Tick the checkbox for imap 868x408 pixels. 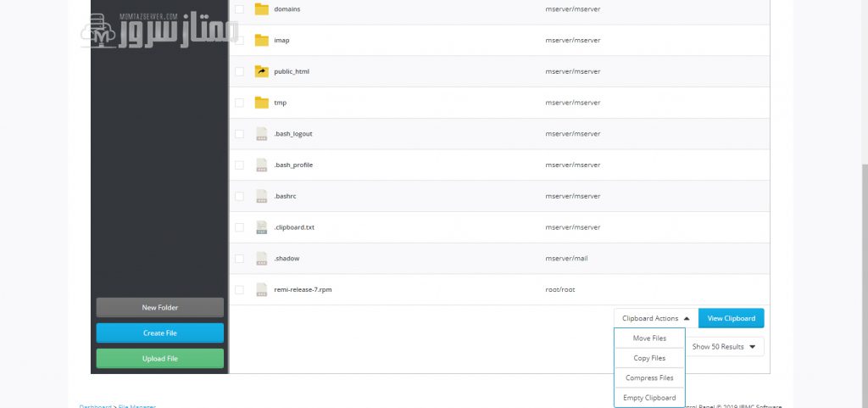click(x=239, y=40)
